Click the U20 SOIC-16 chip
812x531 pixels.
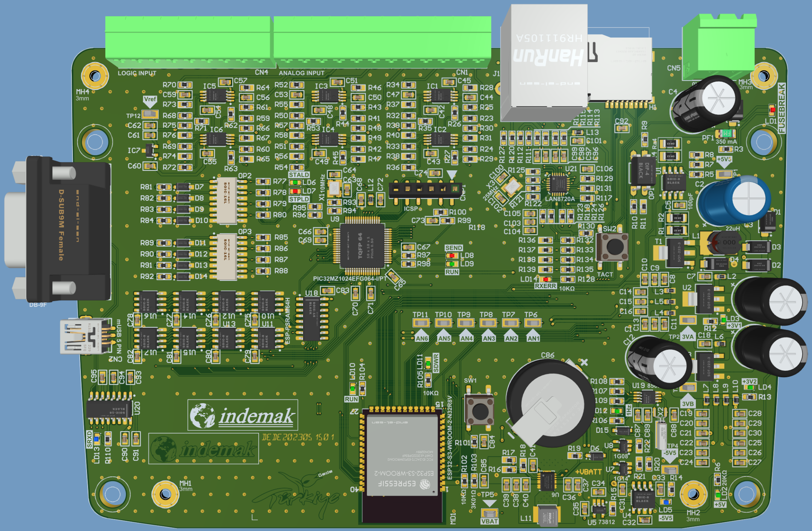[x=110, y=409]
